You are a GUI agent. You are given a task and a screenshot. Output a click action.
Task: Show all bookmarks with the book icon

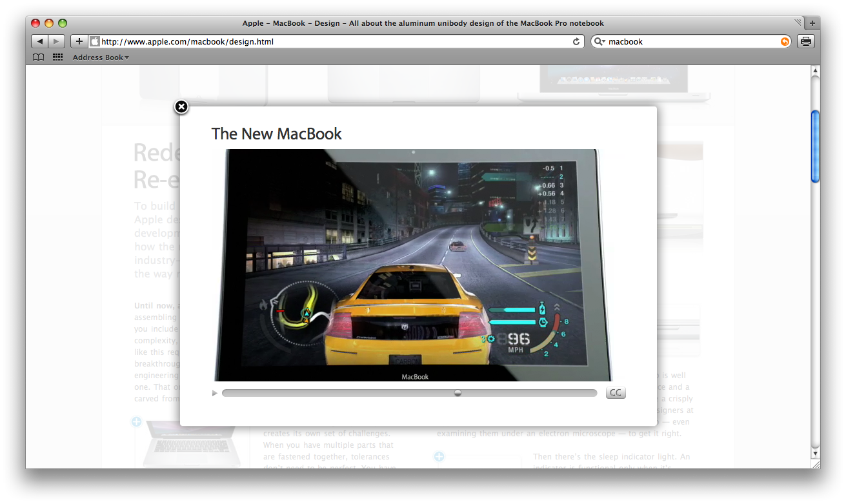39,57
